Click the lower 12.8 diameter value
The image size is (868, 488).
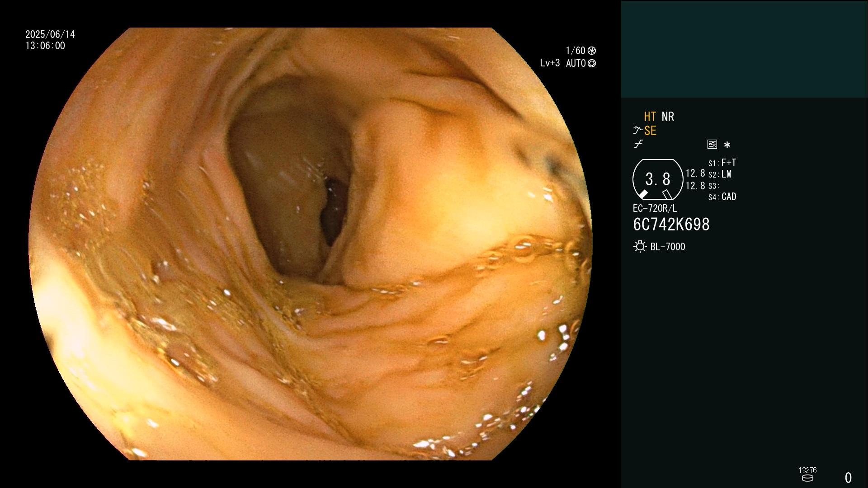tap(695, 185)
